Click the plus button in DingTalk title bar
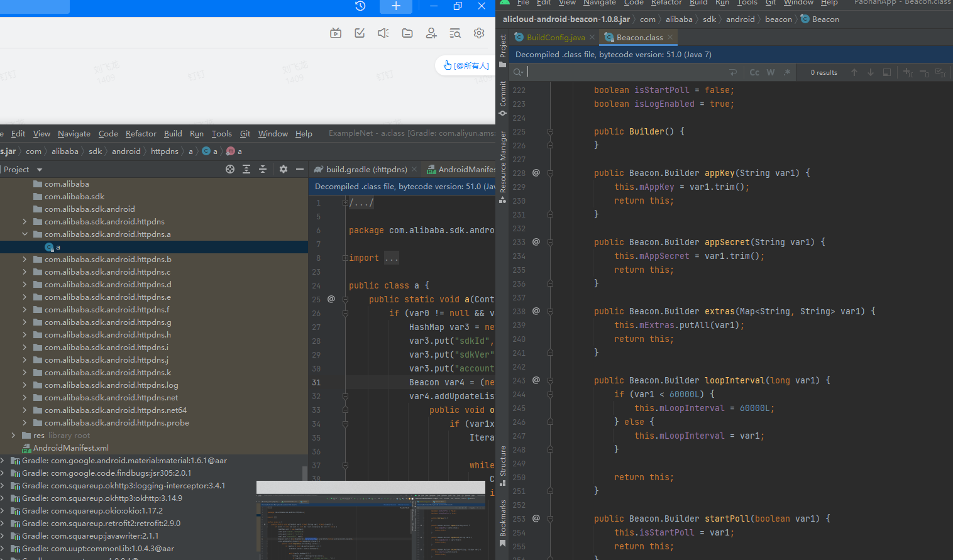 (396, 6)
